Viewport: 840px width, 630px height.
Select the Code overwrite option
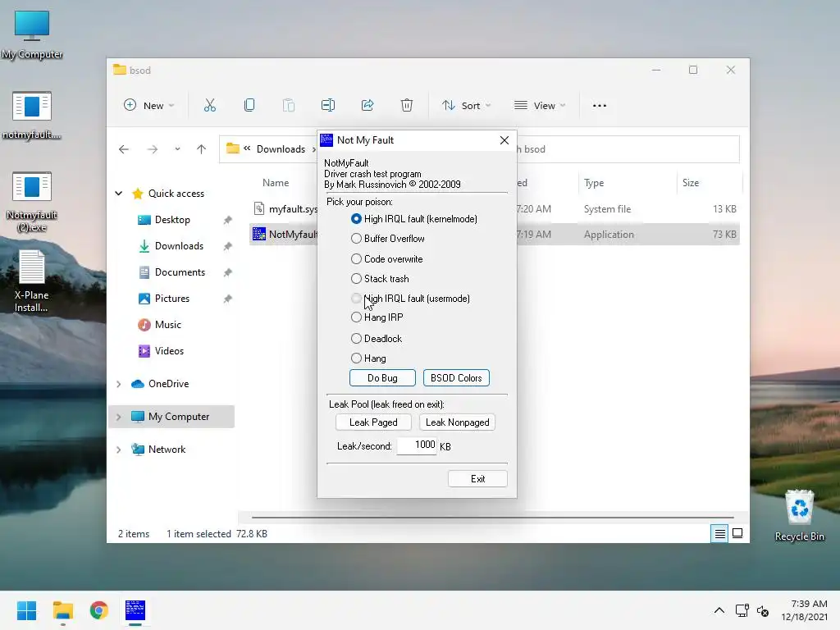[387, 258]
